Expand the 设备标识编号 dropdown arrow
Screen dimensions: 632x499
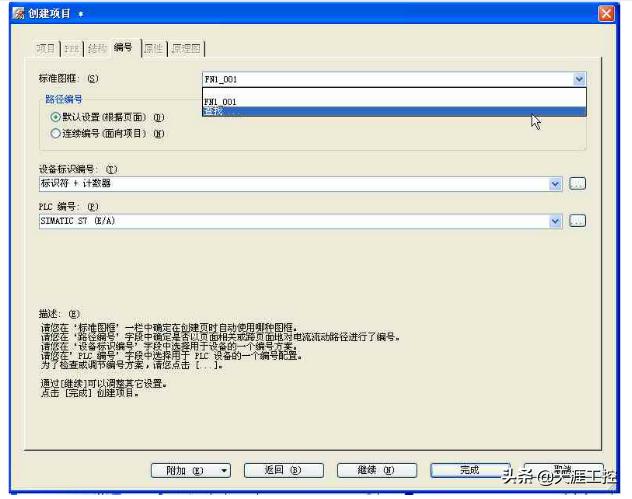(x=555, y=184)
